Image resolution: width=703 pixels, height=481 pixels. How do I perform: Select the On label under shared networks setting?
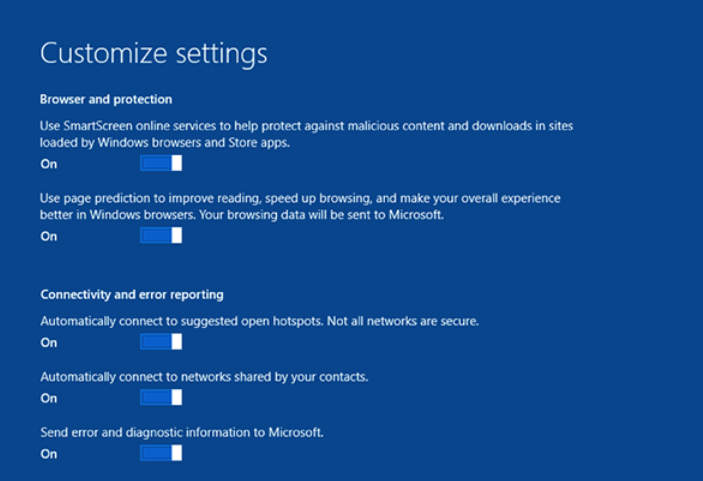49,398
